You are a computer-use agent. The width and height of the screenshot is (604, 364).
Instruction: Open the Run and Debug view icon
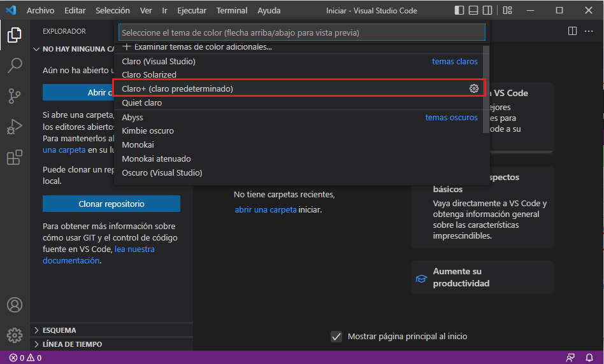point(15,127)
